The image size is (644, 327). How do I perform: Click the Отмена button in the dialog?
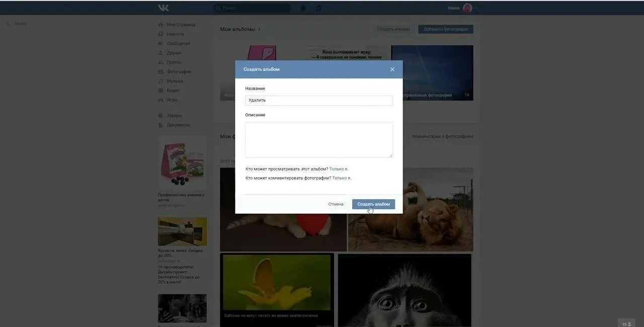(x=336, y=204)
